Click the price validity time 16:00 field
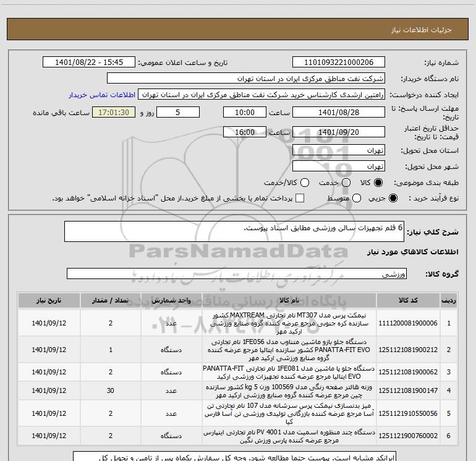Viewport: 476px width, 461px height. [x=245, y=132]
